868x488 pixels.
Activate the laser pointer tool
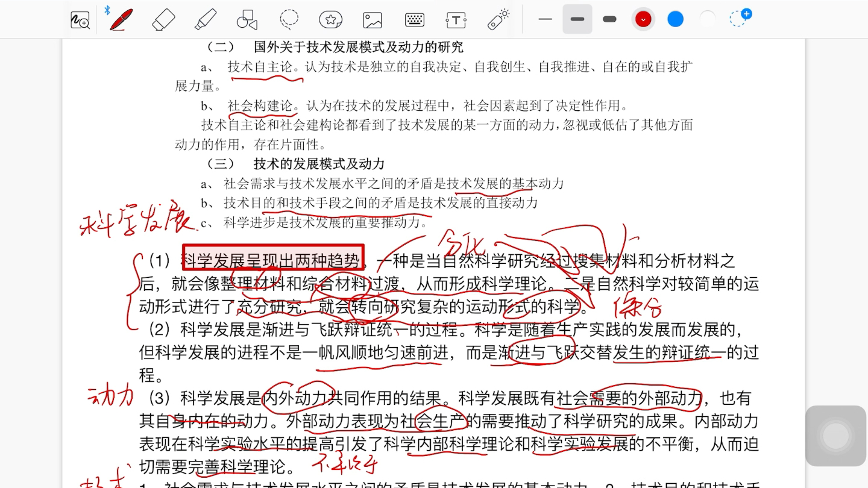click(498, 19)
